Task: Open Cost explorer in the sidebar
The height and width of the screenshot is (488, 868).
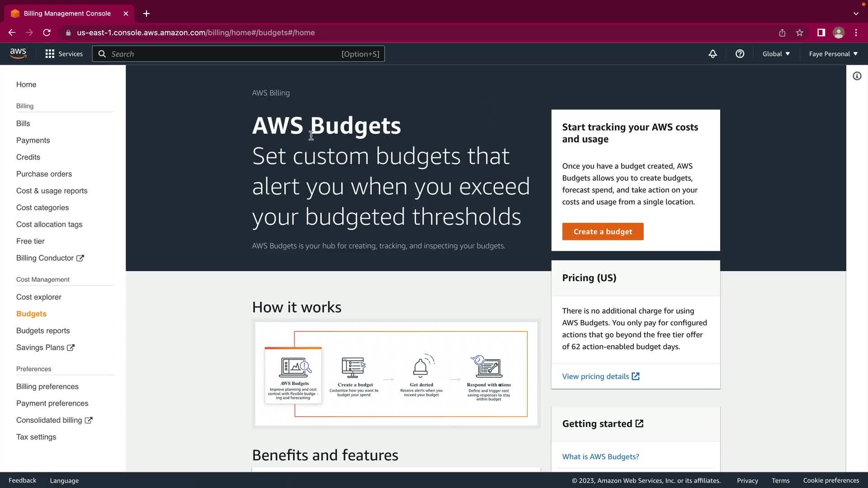Action: pos(39,297)
